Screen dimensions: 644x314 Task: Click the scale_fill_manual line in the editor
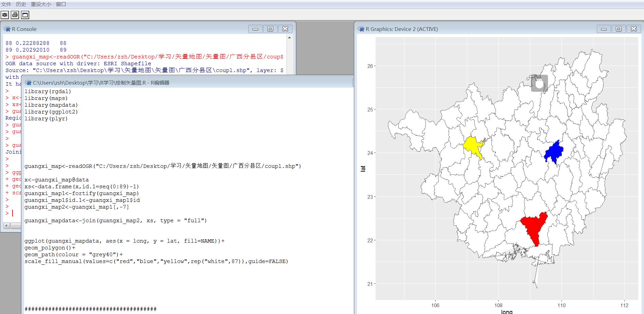[x=156, y=261]
